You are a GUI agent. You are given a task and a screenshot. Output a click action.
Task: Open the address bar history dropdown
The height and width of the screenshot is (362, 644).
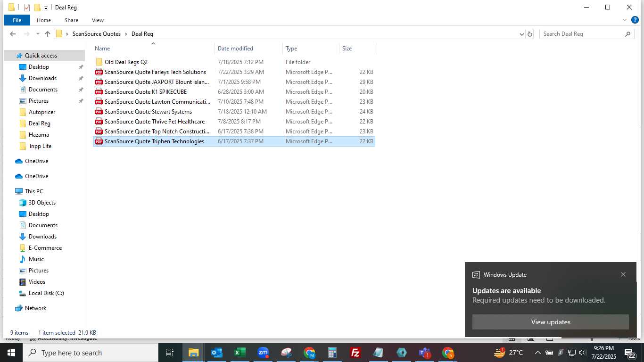(x=521, y=34)
